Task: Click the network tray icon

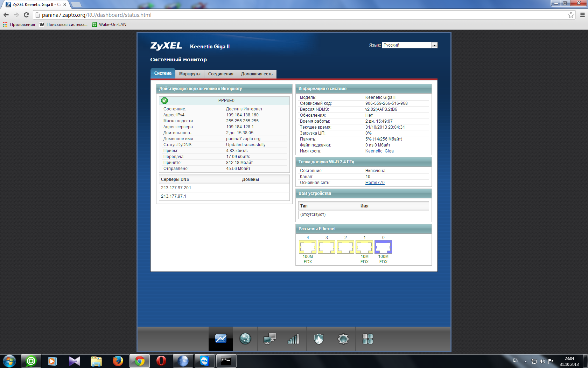Action: tap(534, 361)
